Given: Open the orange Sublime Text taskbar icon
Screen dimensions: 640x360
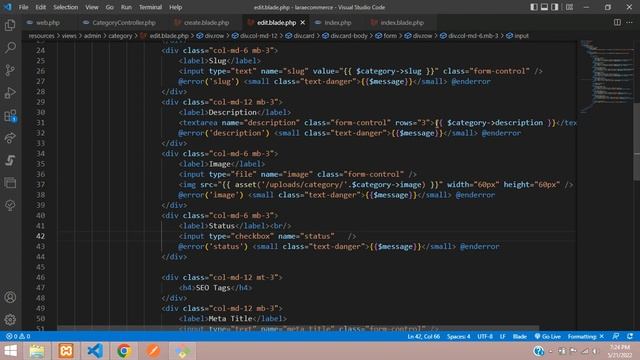Looking at the screenshot, I should (153, 351).
